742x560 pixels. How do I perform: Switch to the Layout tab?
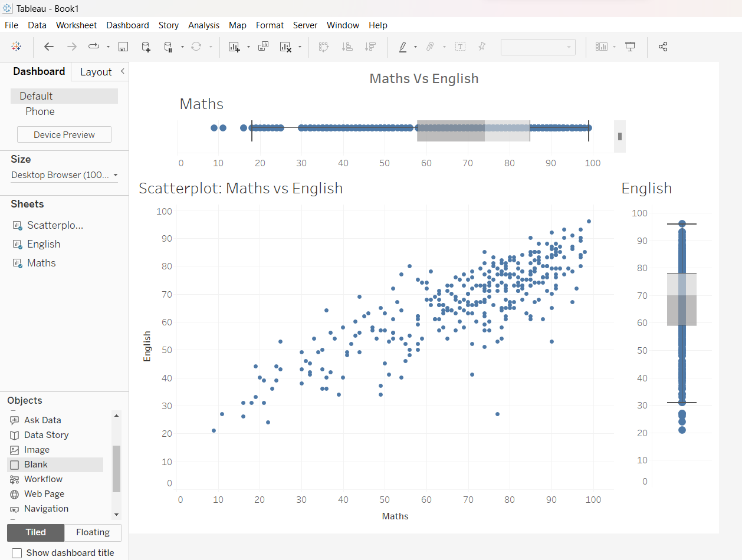pos(96,72)
